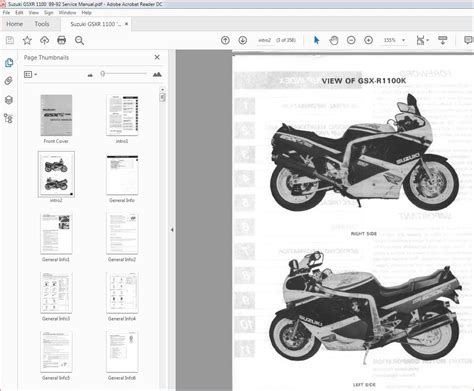Switch to the Home tab
Image resolution: width=474 pixels, height=391 pixels.
[x=15, y=24]
